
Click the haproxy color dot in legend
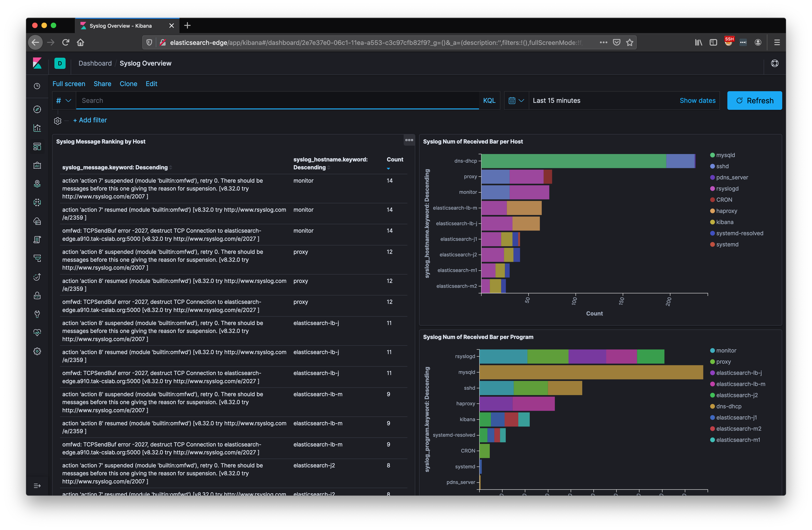pyautogui.click(x=712, y=211)
